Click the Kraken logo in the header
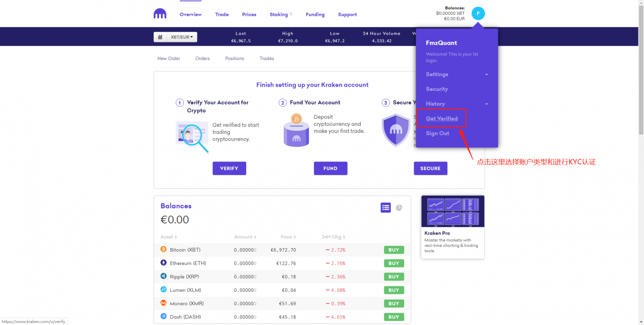Image resolution: width=644 pixels, height=325 pixels. (x=160, y=14)
